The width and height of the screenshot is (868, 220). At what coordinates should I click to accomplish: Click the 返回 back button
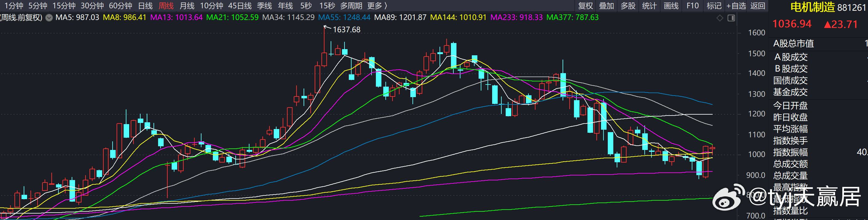click(758, 6)
